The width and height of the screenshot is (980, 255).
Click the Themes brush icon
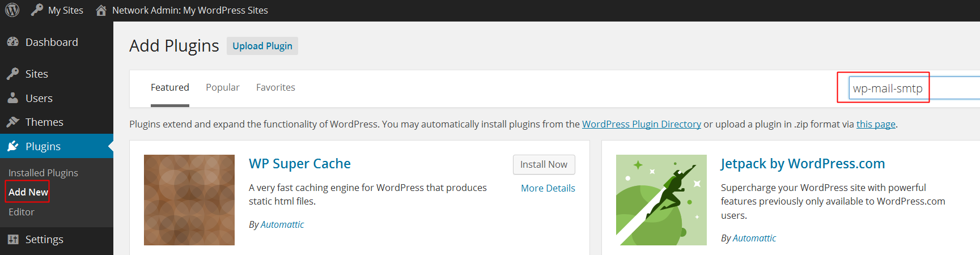point(12,122)
